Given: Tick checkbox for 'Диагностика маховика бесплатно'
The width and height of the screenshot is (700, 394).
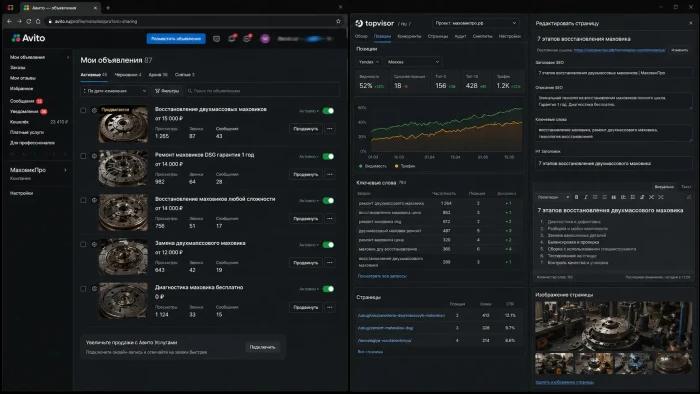Looking at the screenshot, I should (83, 288).
